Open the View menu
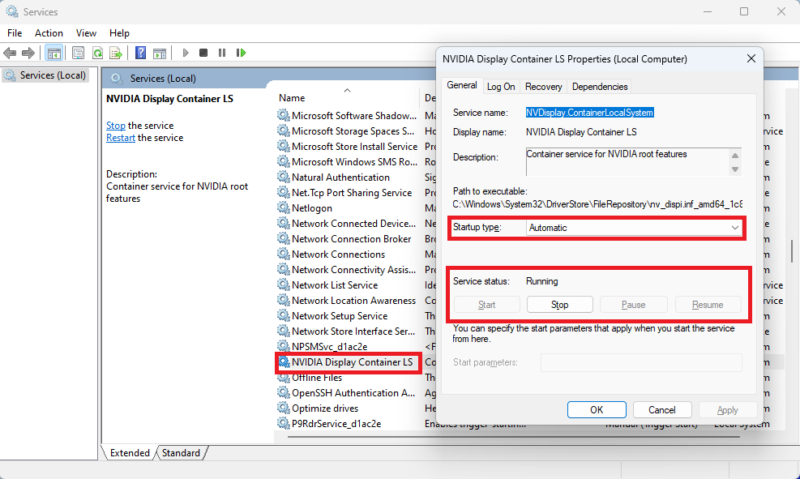 (86, 33)
